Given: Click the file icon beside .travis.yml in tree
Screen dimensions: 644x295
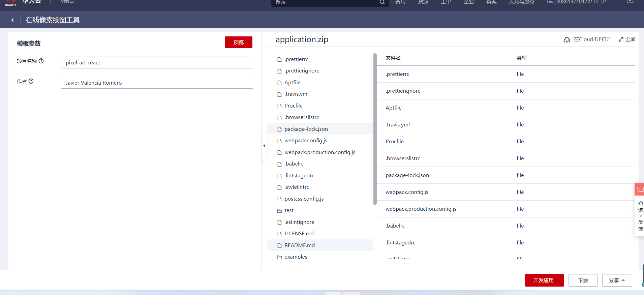Looking at the screenshot, I should pos(279,94).
